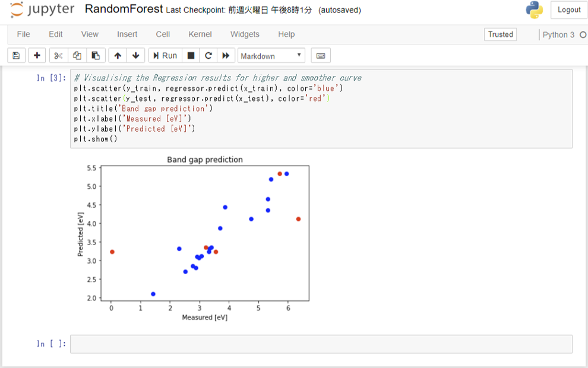Insert a new cell with the plus icon

click(x=36, y=55)
